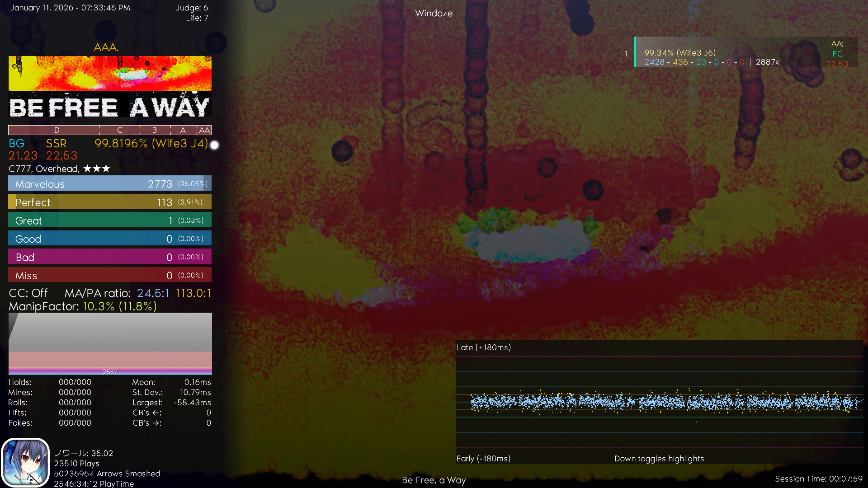Click the Be Free A Way song banner
Image resolution: width=868 pixels, height=488 pixels.
click(x=109, y=87)
